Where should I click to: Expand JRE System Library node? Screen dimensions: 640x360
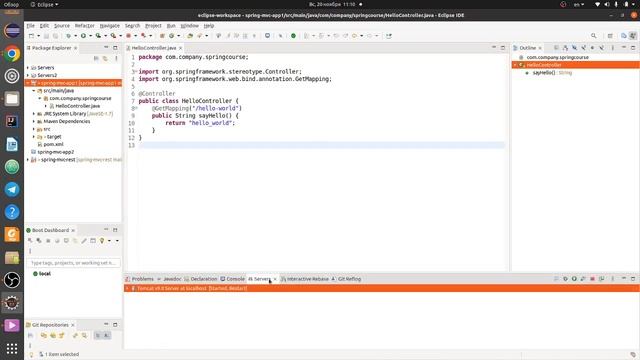34,114
